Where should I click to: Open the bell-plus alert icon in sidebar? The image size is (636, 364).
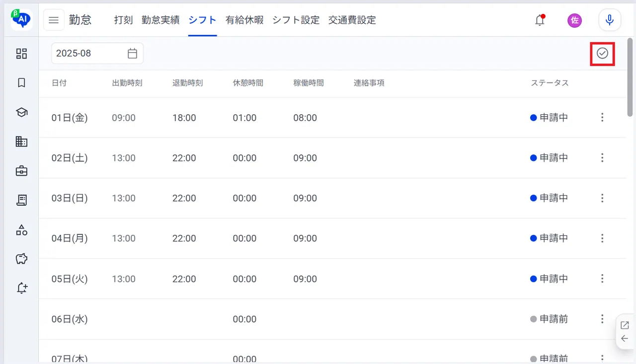tap(21, 288)
